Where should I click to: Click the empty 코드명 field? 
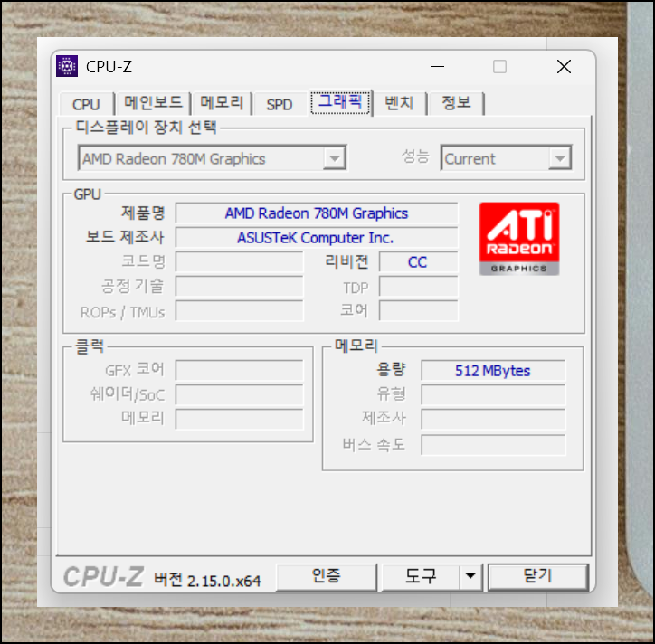click(240, 262)
